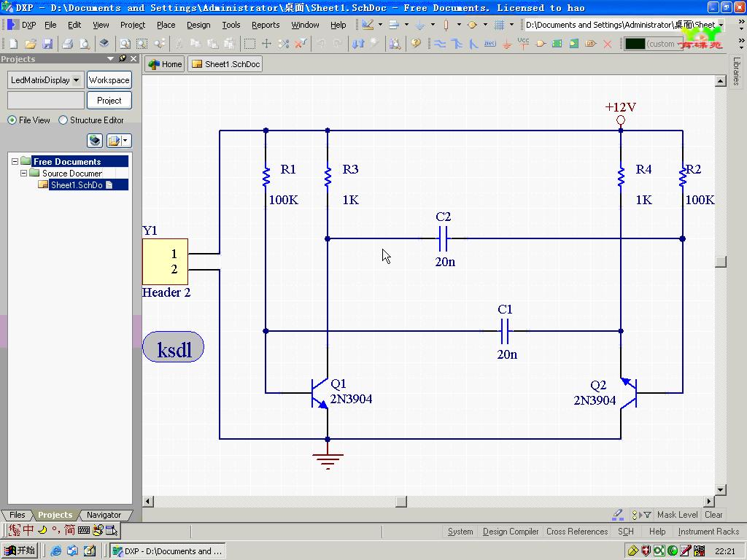747x560 pixels.
Task: Open the Projects panel header dropdown arrow
Action: pyautogui.click(x=111, y=58)
